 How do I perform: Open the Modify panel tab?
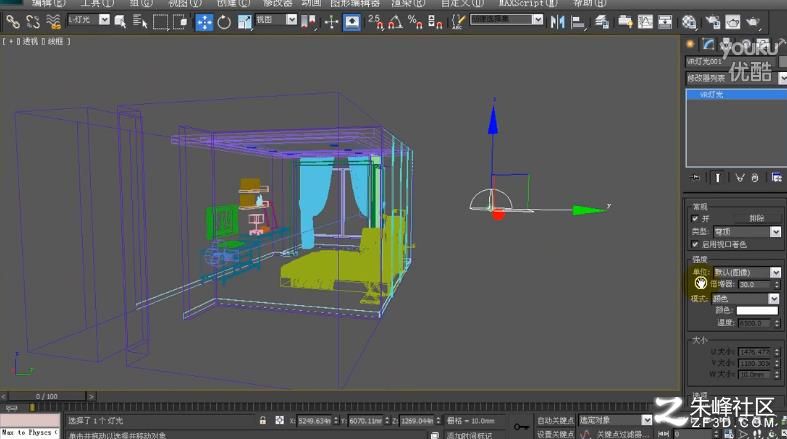tap(708, 44)
